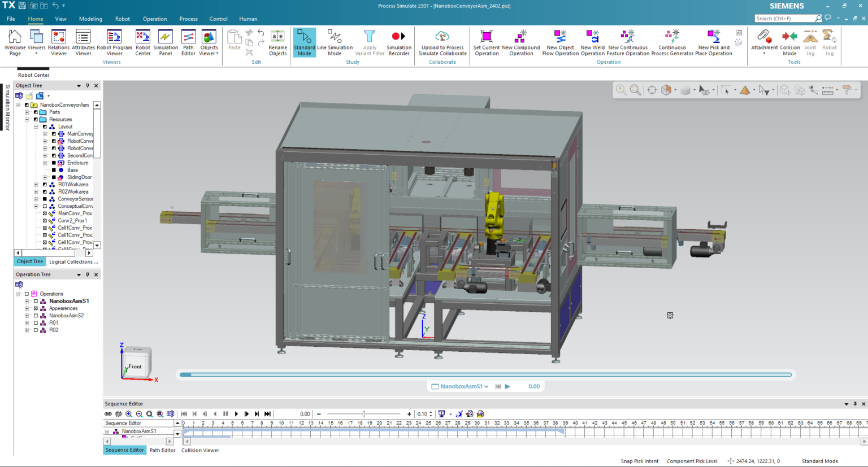The width and height of the screenshot is (868, 467).
Task: Select the Rename Objects tool
Action: (x=277, y=42)
